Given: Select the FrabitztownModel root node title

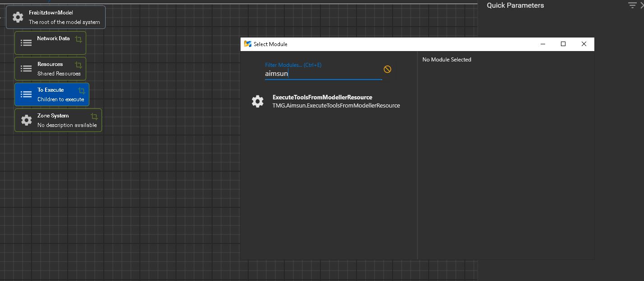Looking at the screenshot, I should (x=51, y=13).
